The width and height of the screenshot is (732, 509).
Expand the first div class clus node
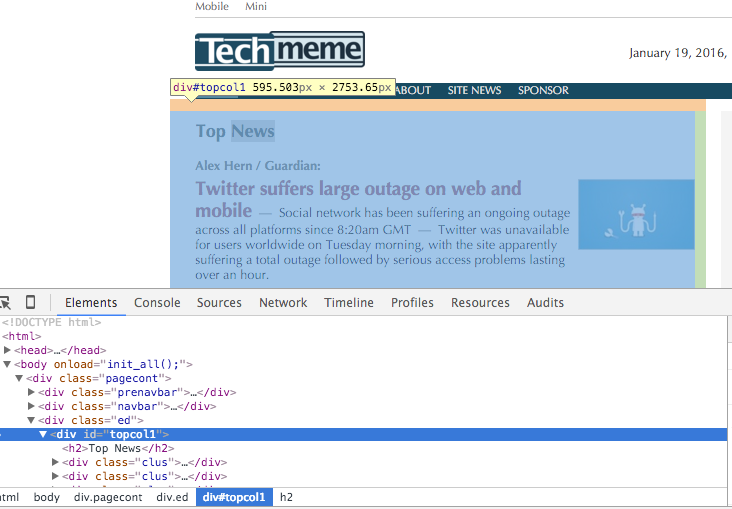[x=55, y=462]
